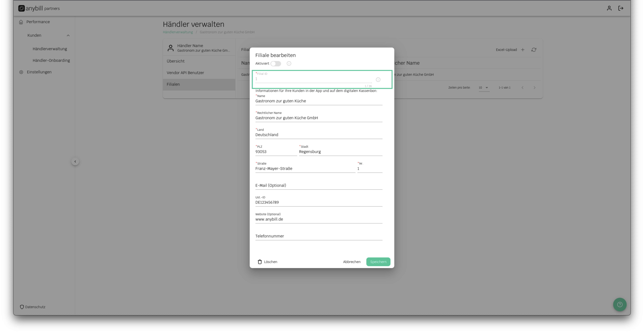644x333 pixels.
Task: Click the Telefonnummer input field
Action: 319,236
